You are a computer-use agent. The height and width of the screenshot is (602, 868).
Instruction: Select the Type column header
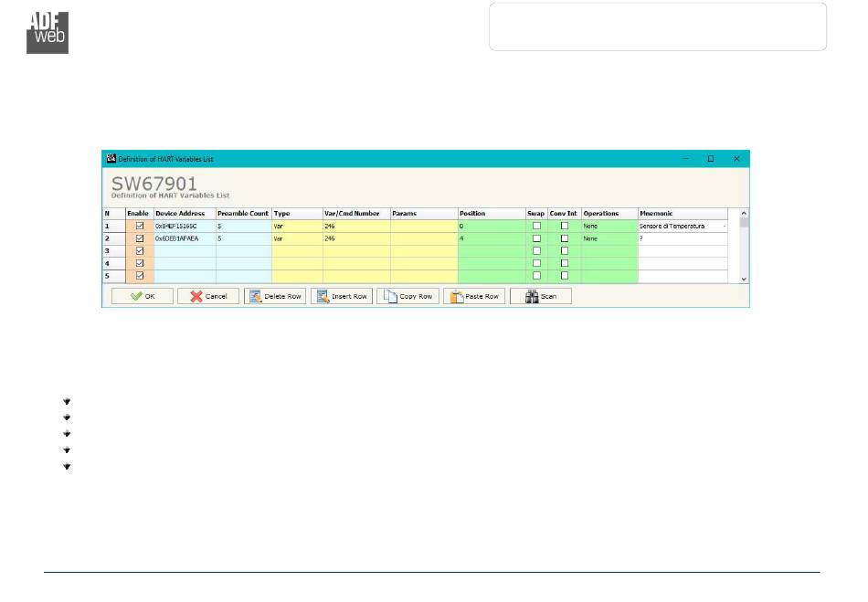(x=297, y=214)
